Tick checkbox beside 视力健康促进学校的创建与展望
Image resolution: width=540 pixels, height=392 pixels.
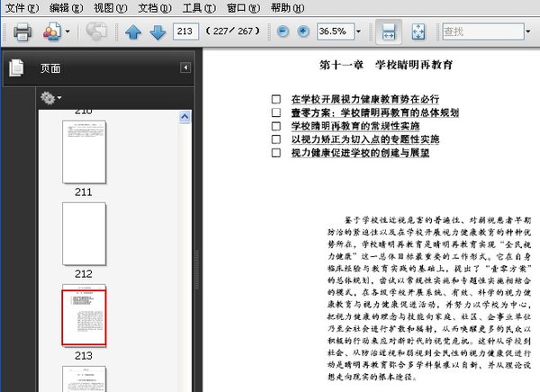pos(277,153)
